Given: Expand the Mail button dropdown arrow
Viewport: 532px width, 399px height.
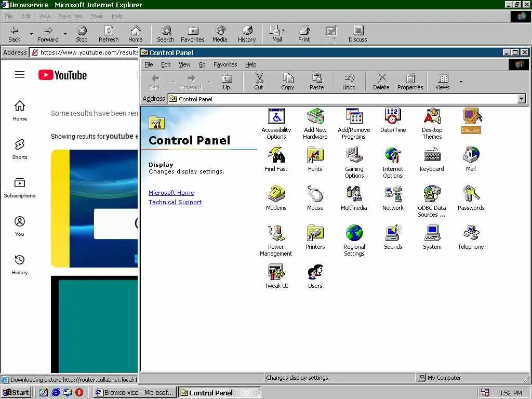Looking at the screenshot, I should click(283, 31).
